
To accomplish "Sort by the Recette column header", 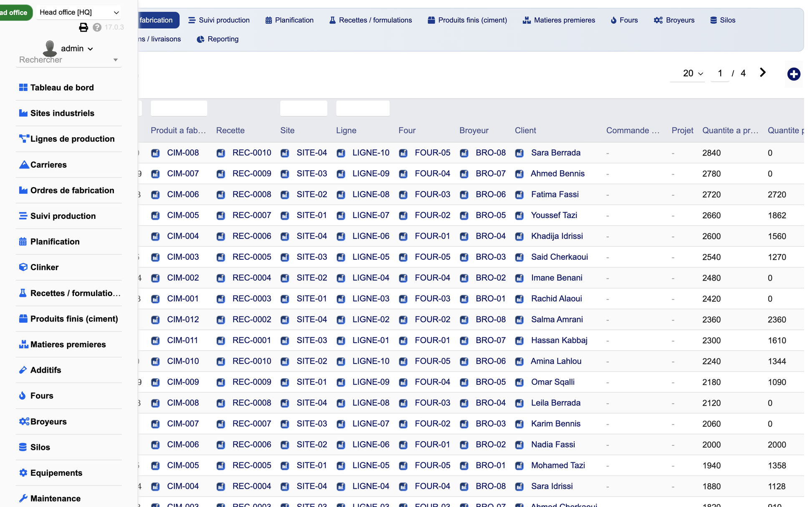I will [x=230, y=131].
